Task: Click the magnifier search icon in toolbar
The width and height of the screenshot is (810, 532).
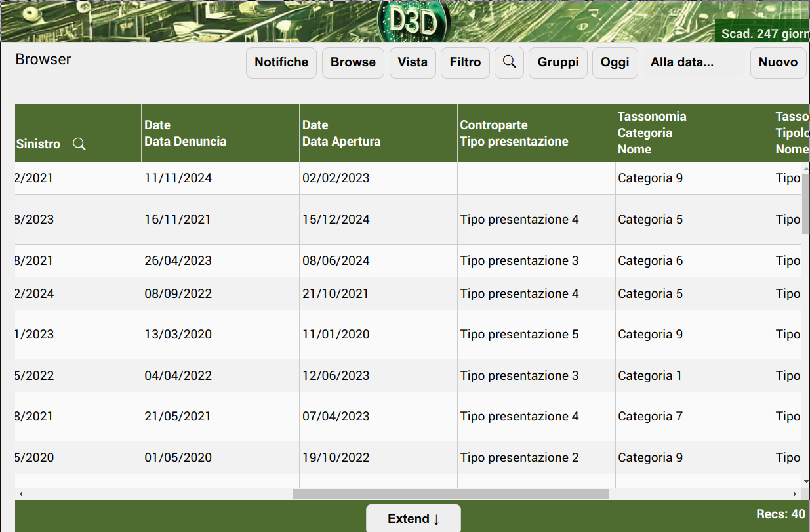Action: pyautogui.click(x=509, y=62)
